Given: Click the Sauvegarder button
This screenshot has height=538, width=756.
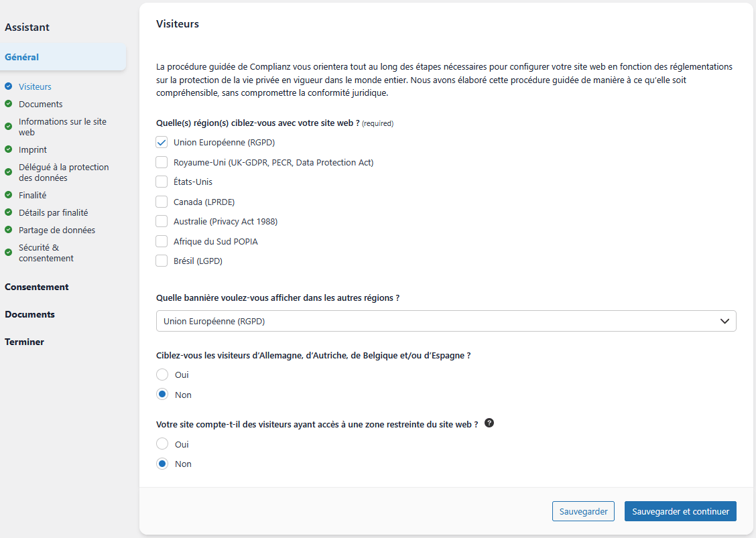Looking at the screenshot, I should click(x=583, y=511).
